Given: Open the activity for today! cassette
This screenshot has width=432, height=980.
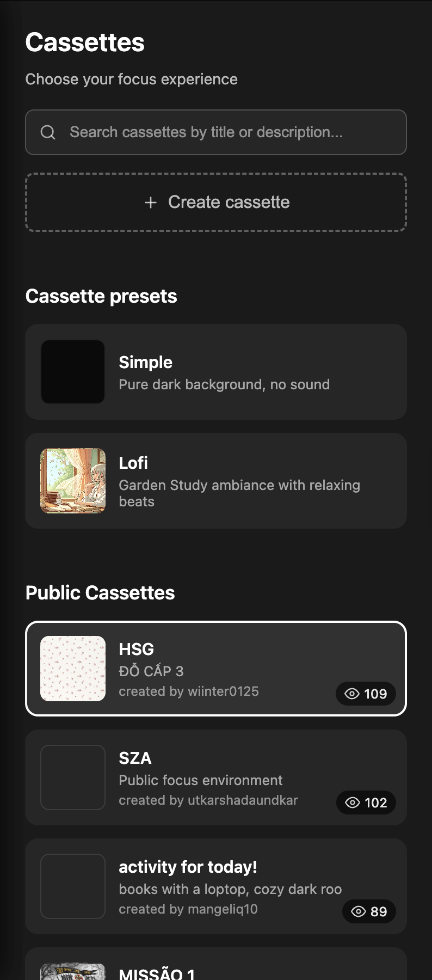Looking at the screenshot, I should click(x=216, y=886).
